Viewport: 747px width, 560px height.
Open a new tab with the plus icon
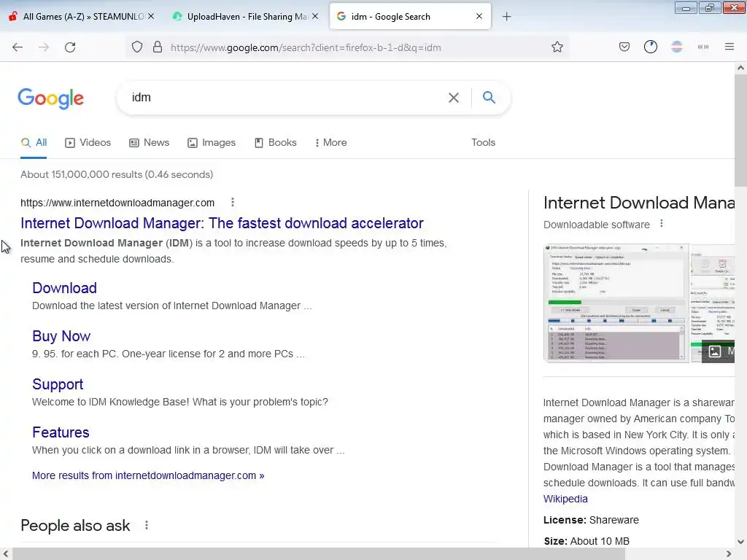click(x=506, y=17)
